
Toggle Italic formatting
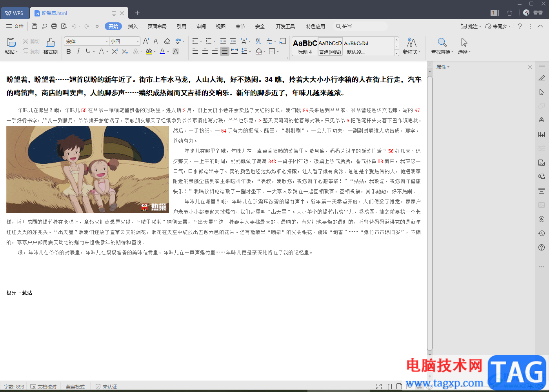(x=78, y=51)
